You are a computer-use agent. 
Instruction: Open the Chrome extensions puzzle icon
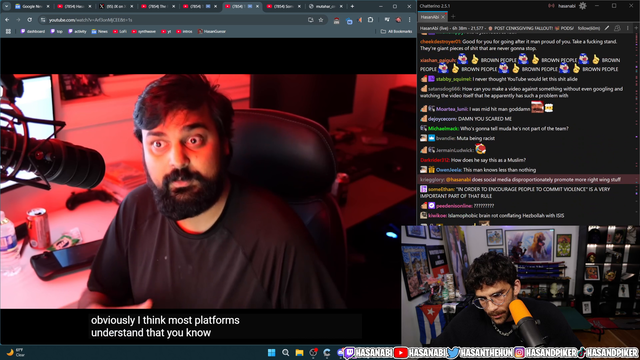[370, 20]
